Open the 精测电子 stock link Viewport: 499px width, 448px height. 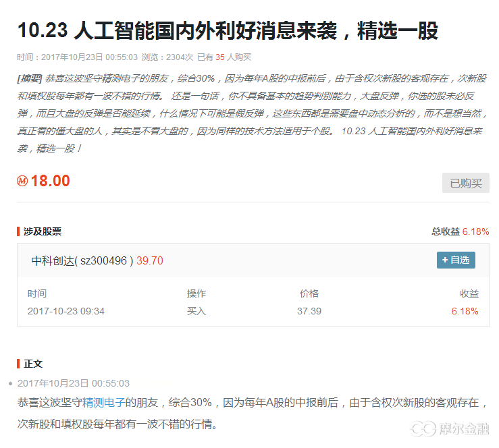pos(104,403)
